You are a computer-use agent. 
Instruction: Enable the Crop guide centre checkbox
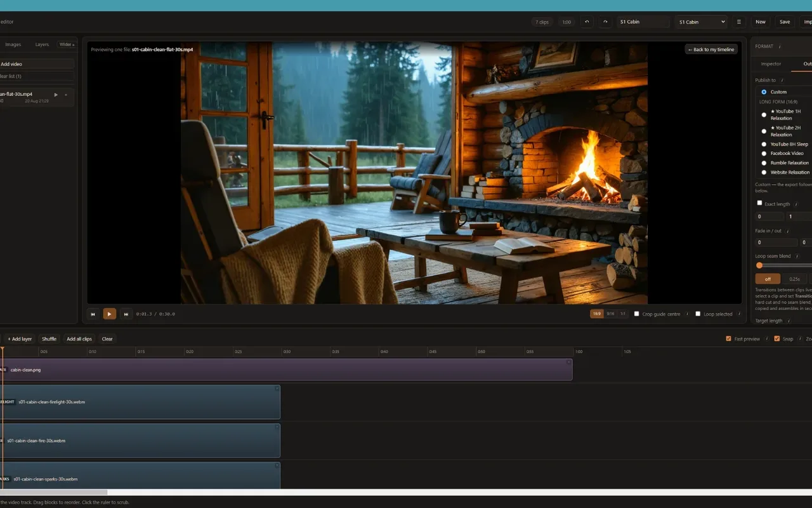click(x=636, y=314)
